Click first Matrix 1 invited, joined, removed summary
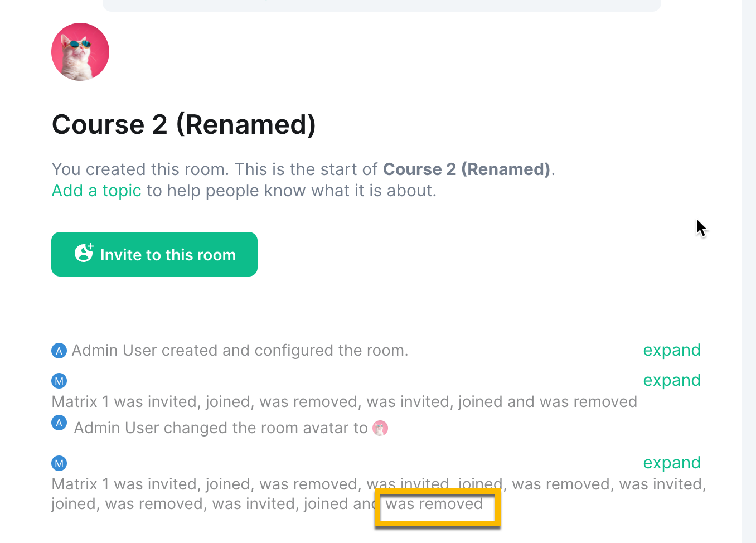 [x=344, y=402]
